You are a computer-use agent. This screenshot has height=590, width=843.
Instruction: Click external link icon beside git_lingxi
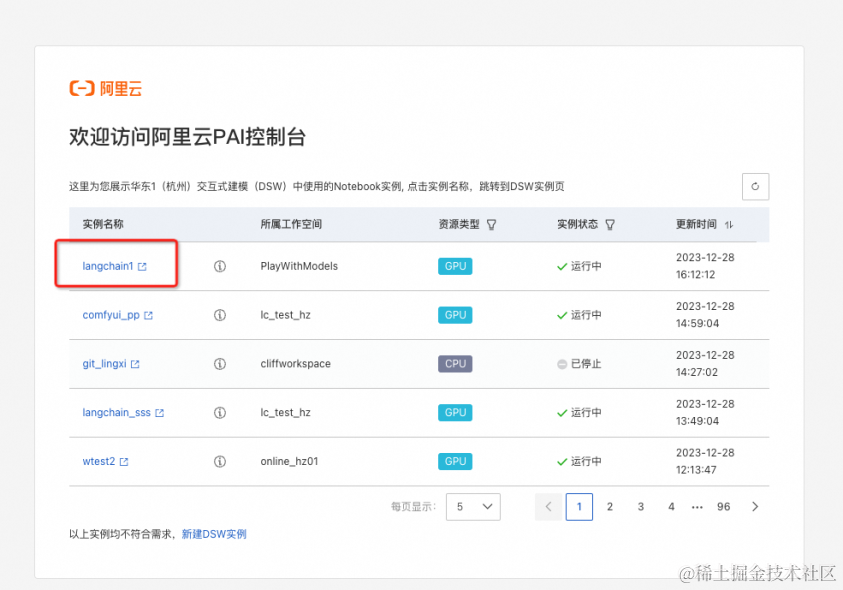tap(135, 365)
